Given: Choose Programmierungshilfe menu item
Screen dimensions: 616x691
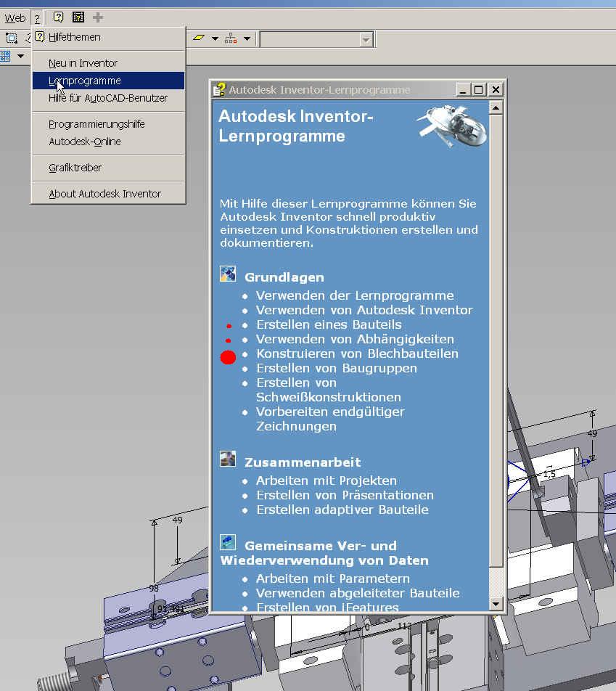Looking at the screenshot, I should tap(108, 124).
